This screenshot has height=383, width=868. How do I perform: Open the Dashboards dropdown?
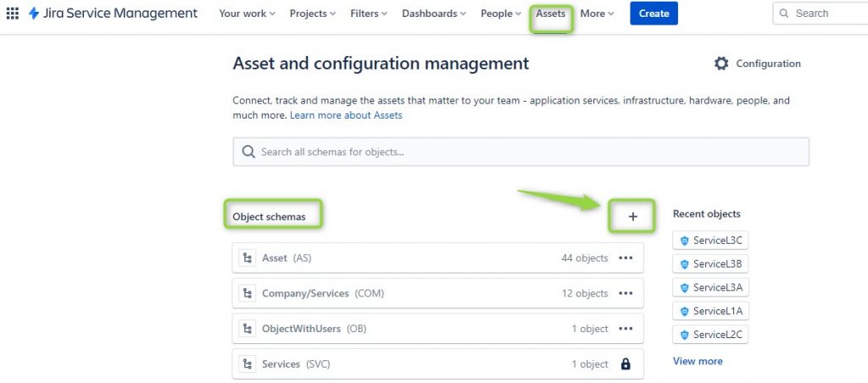[x=434, y=14]
